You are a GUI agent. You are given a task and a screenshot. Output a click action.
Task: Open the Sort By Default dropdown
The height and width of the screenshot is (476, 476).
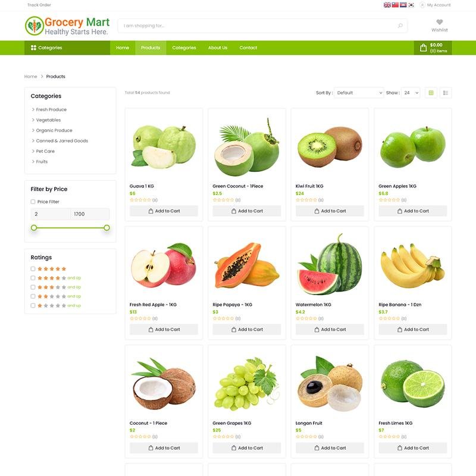[359, 93]
